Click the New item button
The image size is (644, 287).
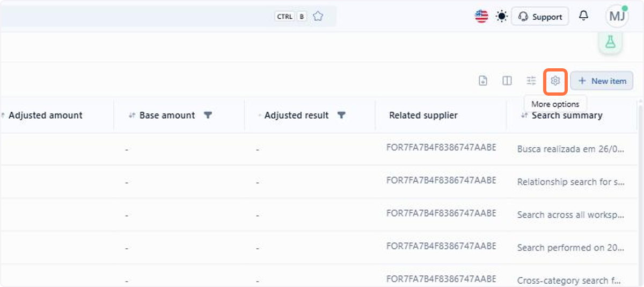602,81
